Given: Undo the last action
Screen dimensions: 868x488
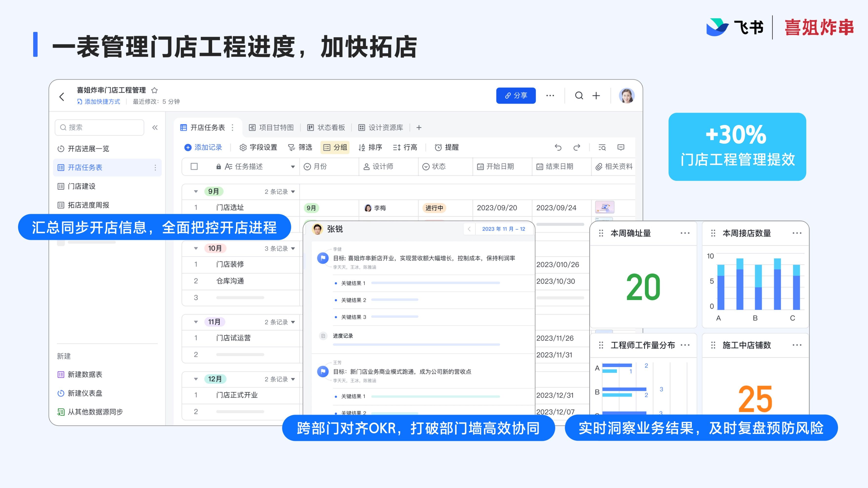Looking at the screenshot, I should (x=558, y=147).
